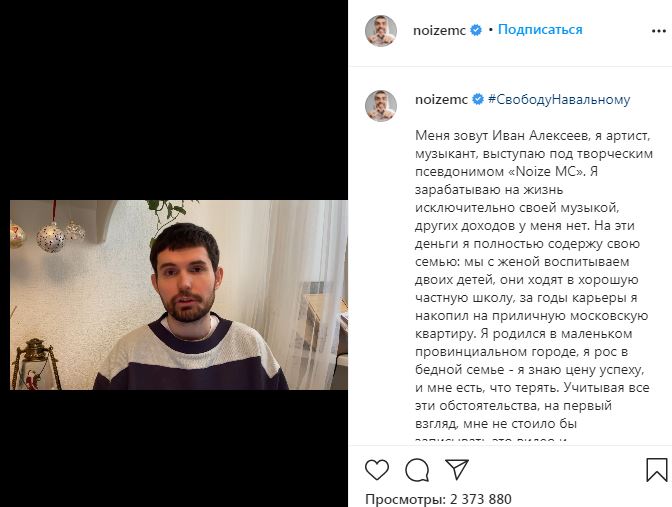The height and width of the screenshot is (507, 672).
Task: Pause the video by clicking the man's frame
Action: pos(179,295)
